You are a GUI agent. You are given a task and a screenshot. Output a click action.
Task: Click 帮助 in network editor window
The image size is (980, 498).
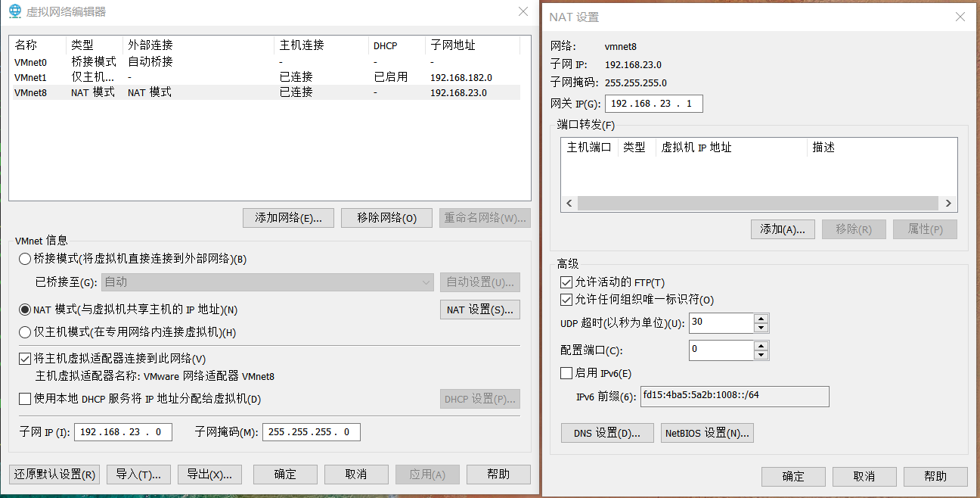(498, 475)
